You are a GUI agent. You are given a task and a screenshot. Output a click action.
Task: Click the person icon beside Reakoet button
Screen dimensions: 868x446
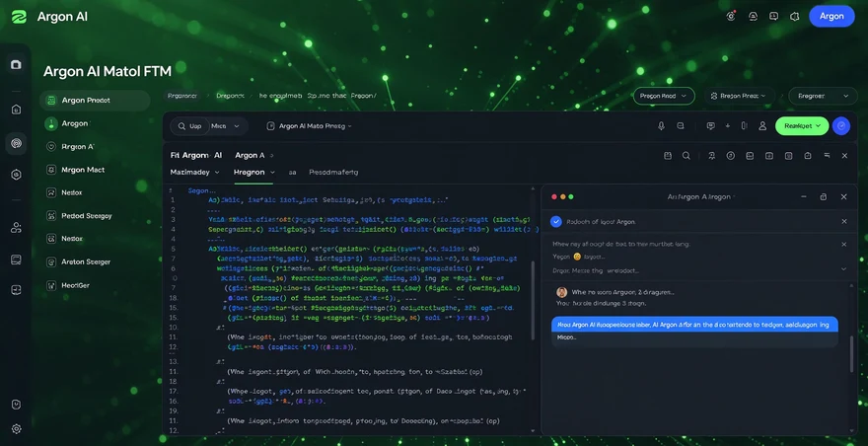(x=762, y=125)
